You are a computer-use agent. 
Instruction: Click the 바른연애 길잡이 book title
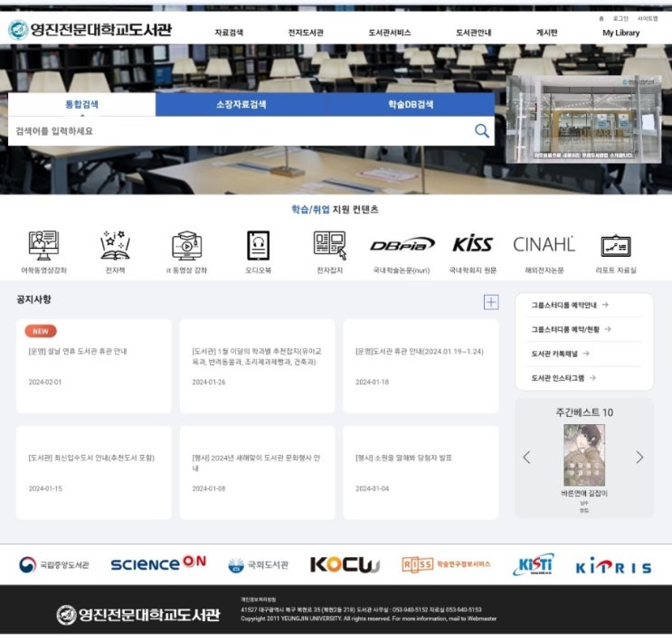[x=584, y=494]
